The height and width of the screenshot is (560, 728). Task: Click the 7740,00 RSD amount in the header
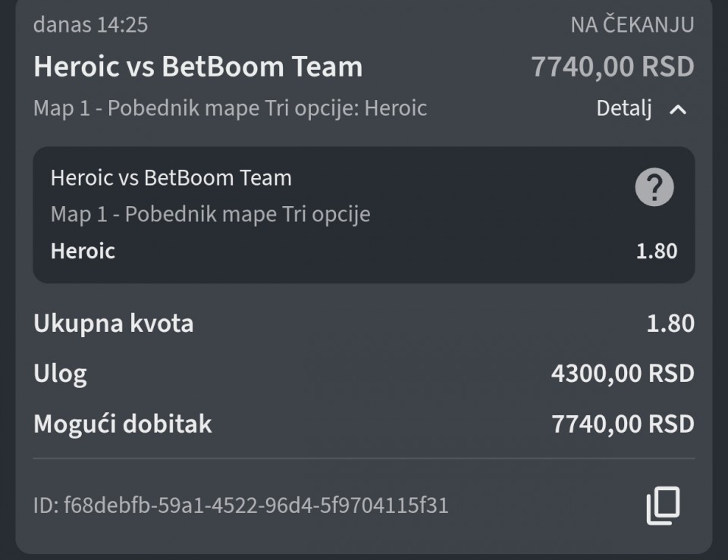612,67
